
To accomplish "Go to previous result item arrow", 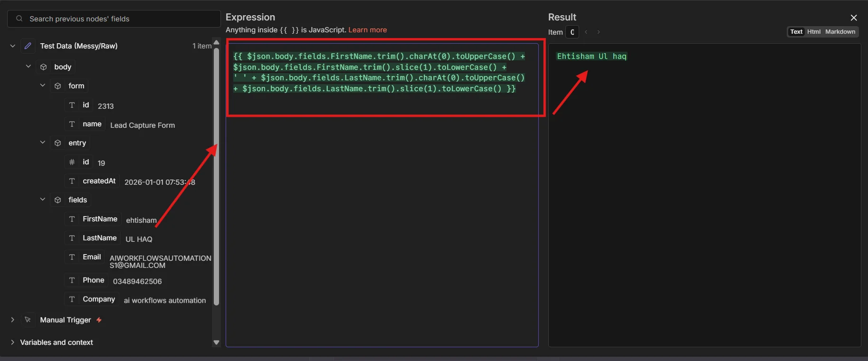I will click(x=586, y=32).
